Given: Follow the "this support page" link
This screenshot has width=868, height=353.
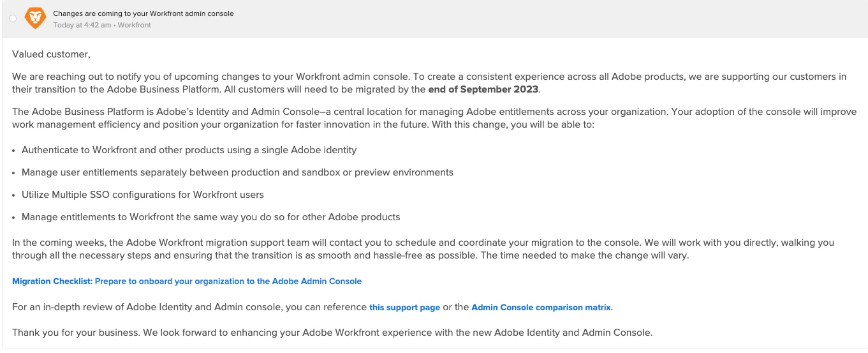Looking at the screenshot, I should tap(404, 308).
